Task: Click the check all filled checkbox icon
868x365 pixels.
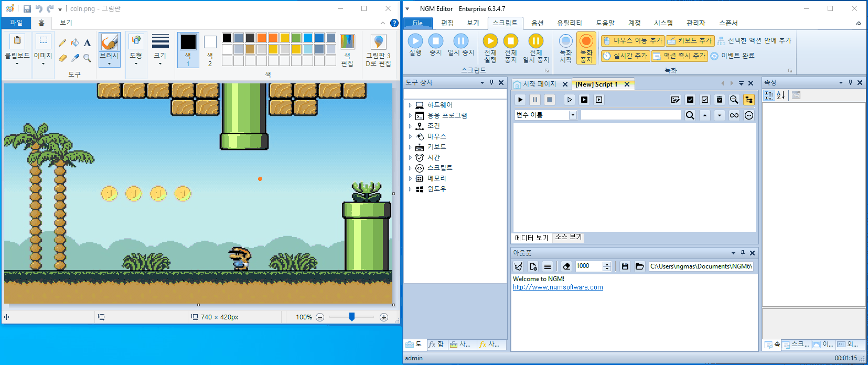Action: [x=690, y=100]
